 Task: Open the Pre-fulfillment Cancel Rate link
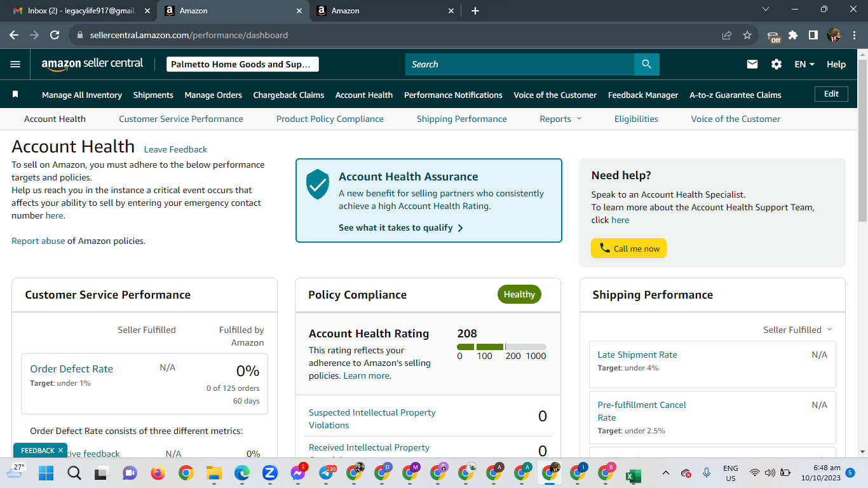[x=642, y=411]
